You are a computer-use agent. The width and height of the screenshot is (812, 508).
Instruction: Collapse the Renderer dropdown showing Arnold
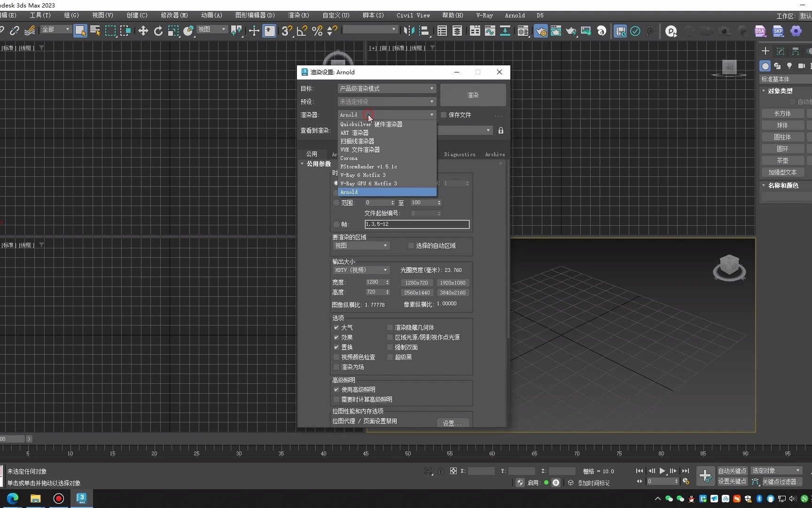387,115
